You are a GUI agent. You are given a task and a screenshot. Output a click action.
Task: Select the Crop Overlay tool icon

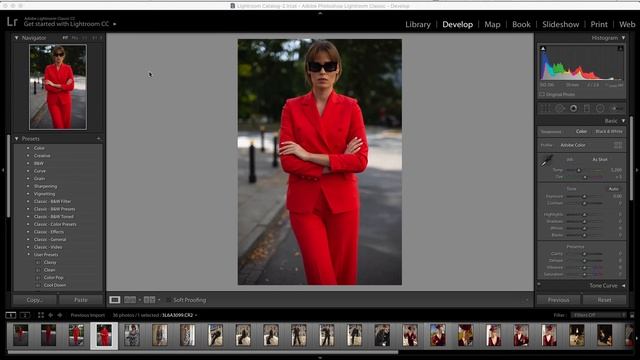point(545,108)
